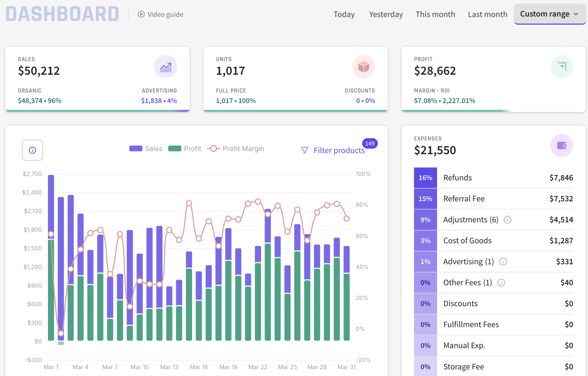Show info for Other Fees (1)
The height and width of the screenshot is (376, 588).
[x=501, y=283]
